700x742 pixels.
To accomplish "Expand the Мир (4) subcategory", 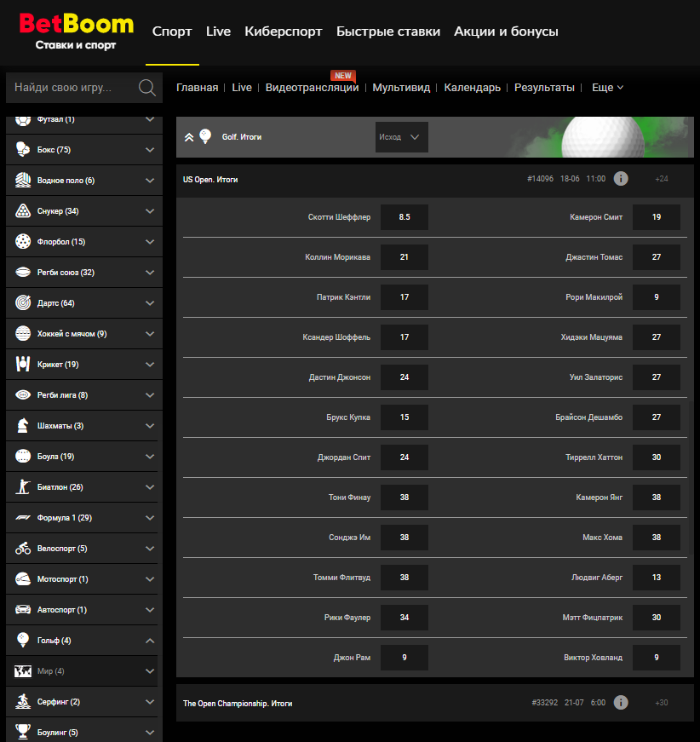I will pos(150,671).
